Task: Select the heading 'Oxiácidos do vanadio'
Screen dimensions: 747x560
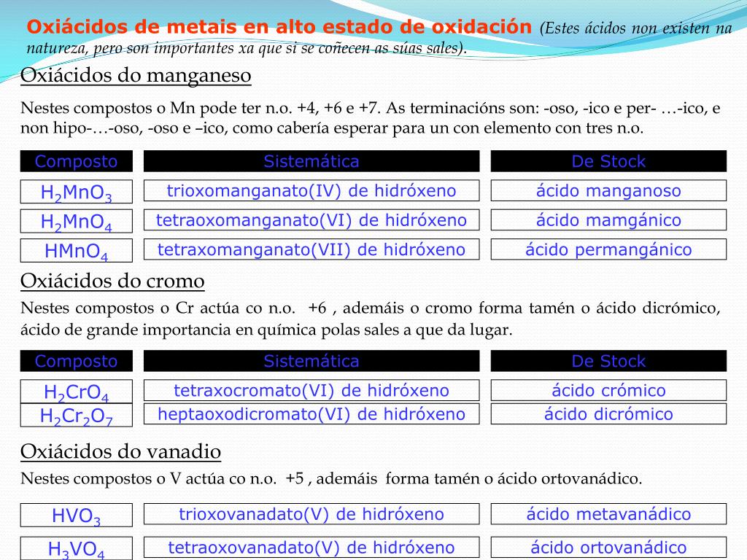Action: tap(120, 452)
